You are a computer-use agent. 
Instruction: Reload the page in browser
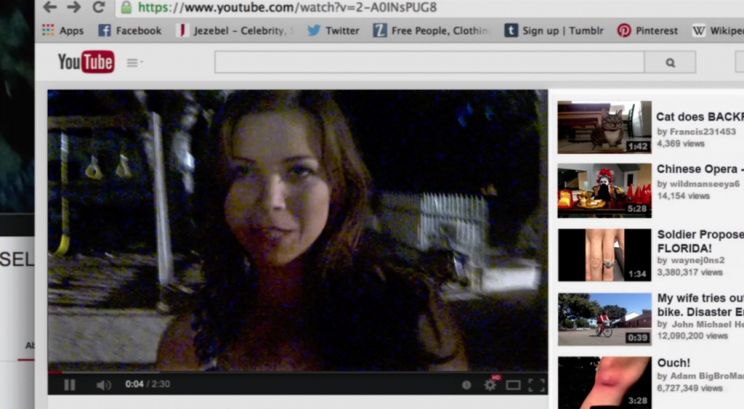(x=98, y=7)
